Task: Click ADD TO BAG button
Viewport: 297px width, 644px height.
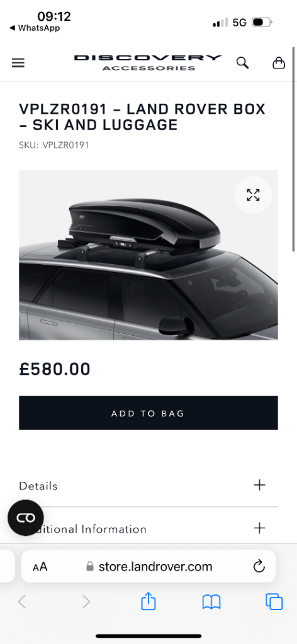Action: (x=148, y=413)
